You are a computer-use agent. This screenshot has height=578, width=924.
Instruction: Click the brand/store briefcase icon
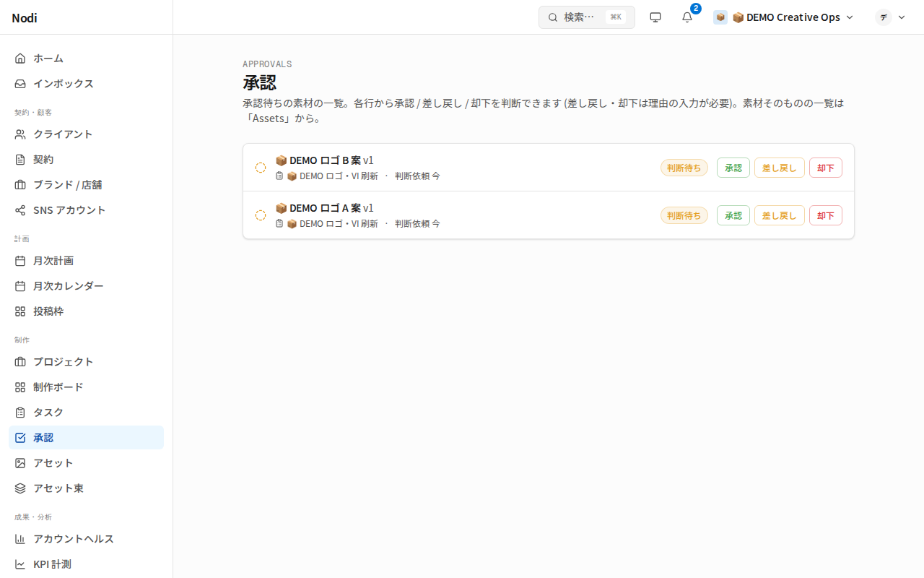click(x=20, y=185)
